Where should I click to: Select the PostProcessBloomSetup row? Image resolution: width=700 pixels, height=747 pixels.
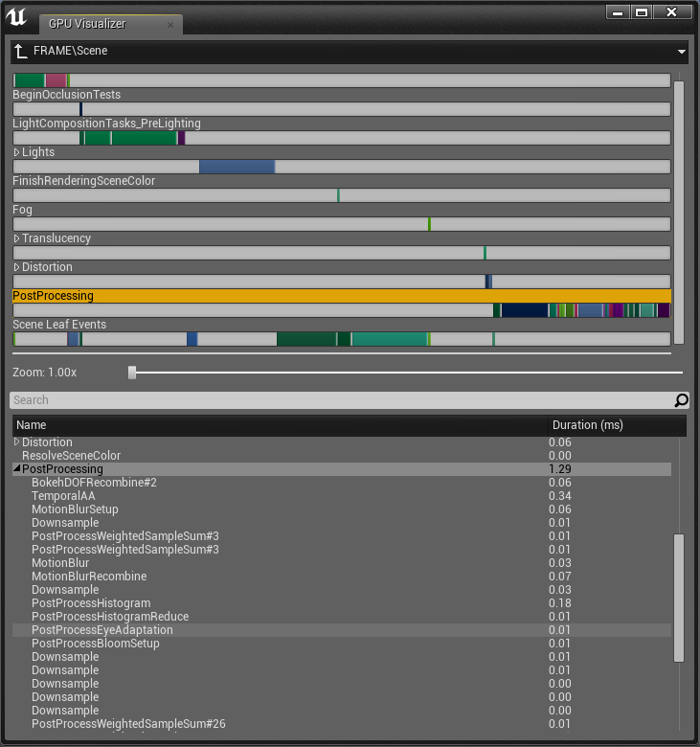[x=342, y=644]
